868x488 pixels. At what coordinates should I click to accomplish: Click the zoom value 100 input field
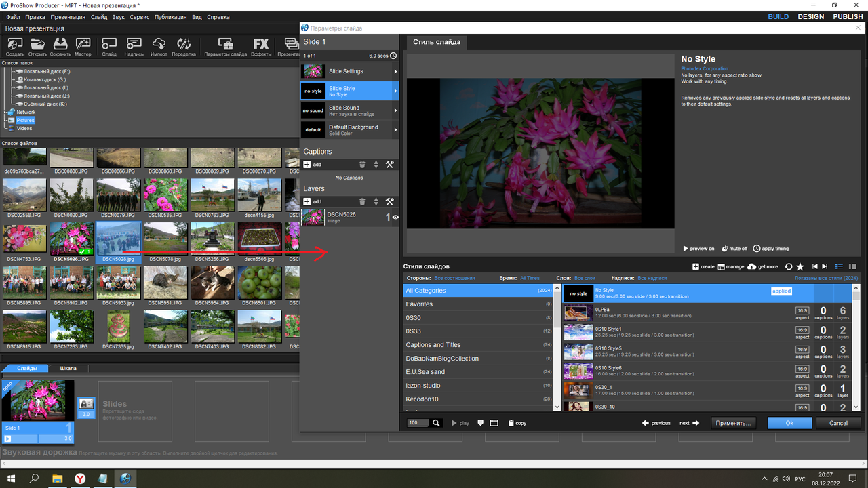pos(417,423)
